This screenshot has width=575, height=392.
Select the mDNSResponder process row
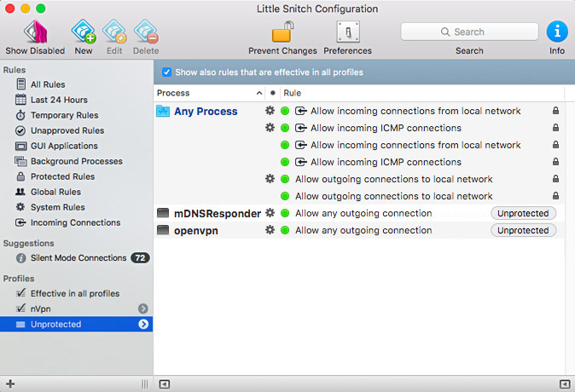coord(218,214)
